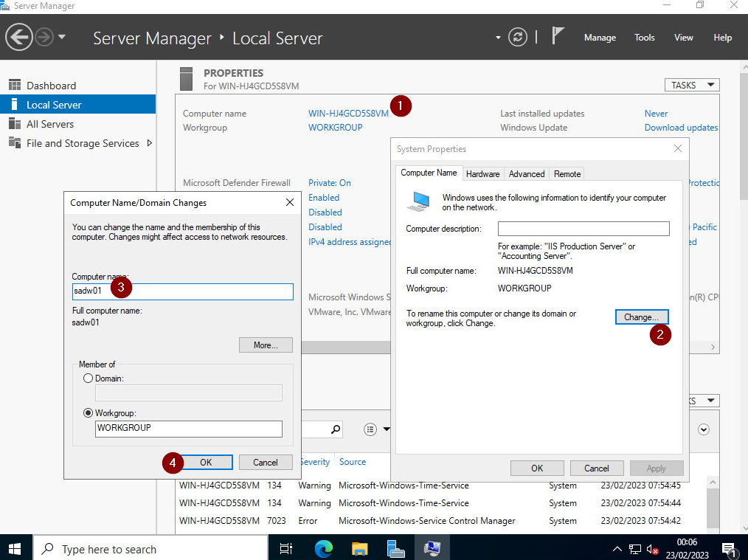Refresh Server Manager with the circular arrows icon
Screen dimensions: 748x560
pyautogui.click(x=518, y=37)
